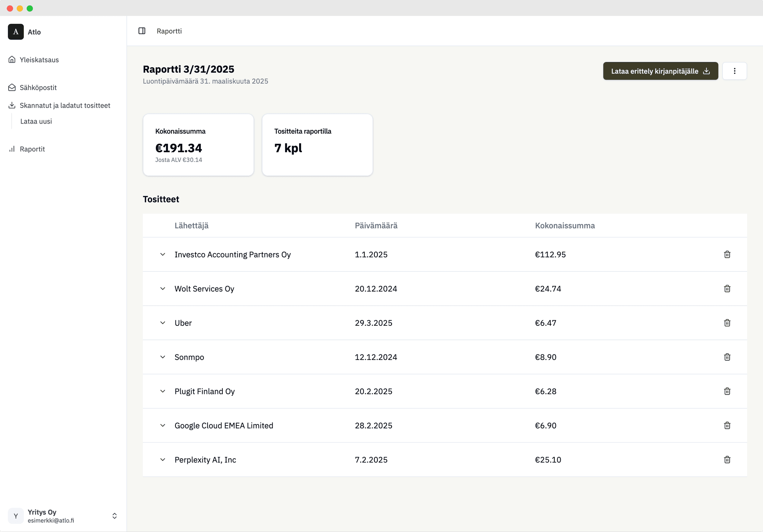Click Lataa erittely kirjanpitäjälle button
The width and height of the screenshot is (763, 532).
click(660, 71)
